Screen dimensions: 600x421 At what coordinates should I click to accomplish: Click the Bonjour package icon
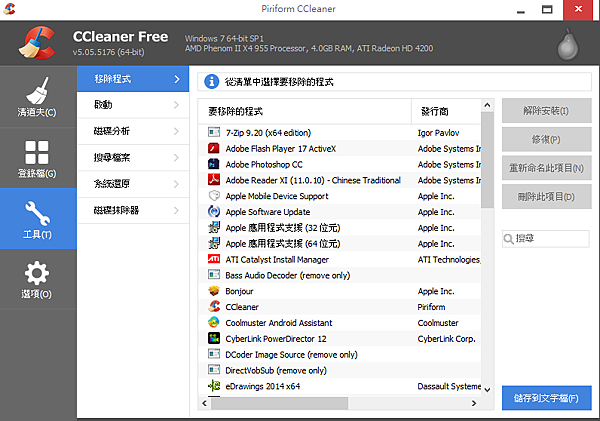[x=214, y=291]
